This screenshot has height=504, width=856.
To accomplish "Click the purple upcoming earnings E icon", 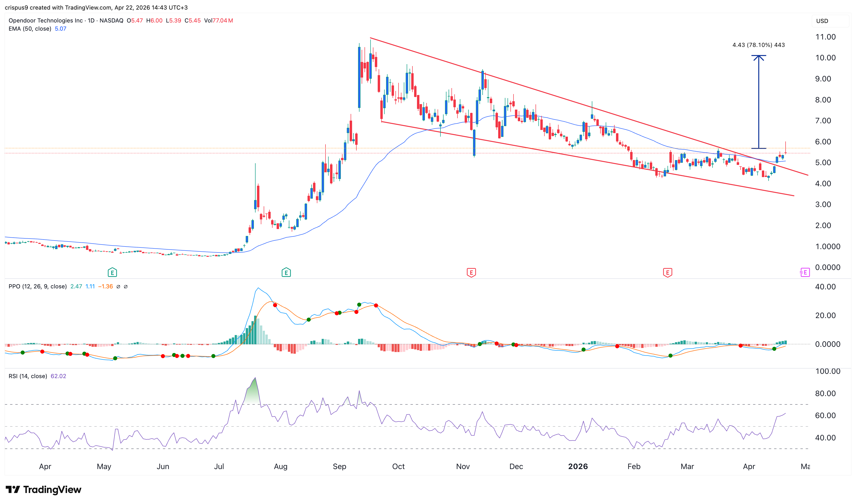I will 805,272.
